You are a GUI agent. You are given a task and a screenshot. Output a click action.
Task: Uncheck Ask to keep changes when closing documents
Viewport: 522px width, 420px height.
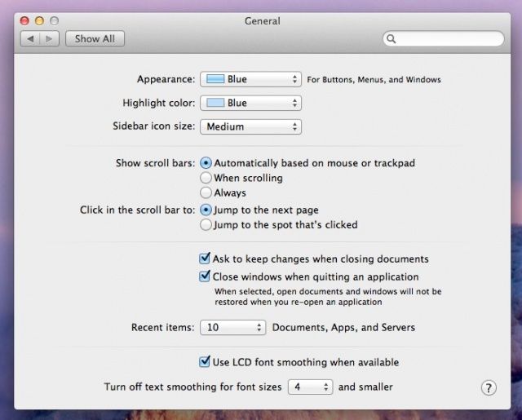[206, 259]
